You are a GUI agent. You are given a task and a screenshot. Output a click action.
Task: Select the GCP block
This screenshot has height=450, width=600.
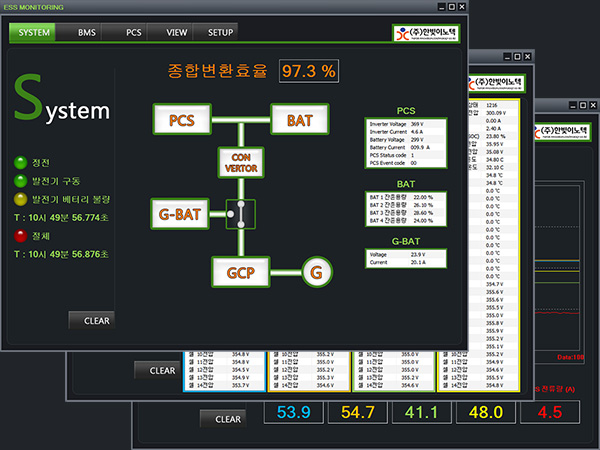tap(240, 271)
